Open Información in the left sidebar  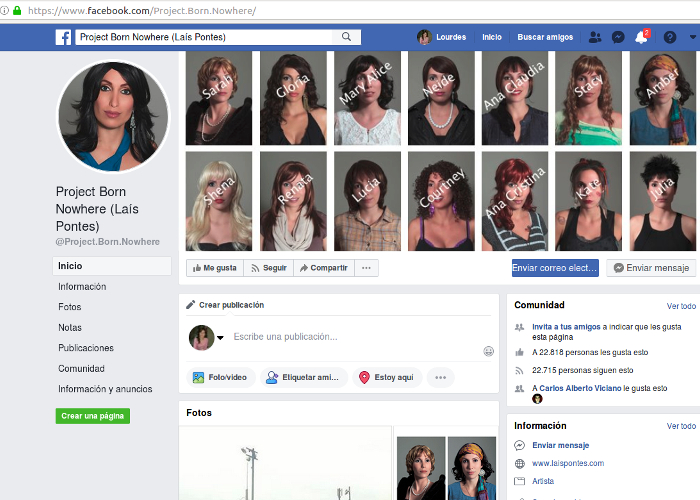coord(82,287)
